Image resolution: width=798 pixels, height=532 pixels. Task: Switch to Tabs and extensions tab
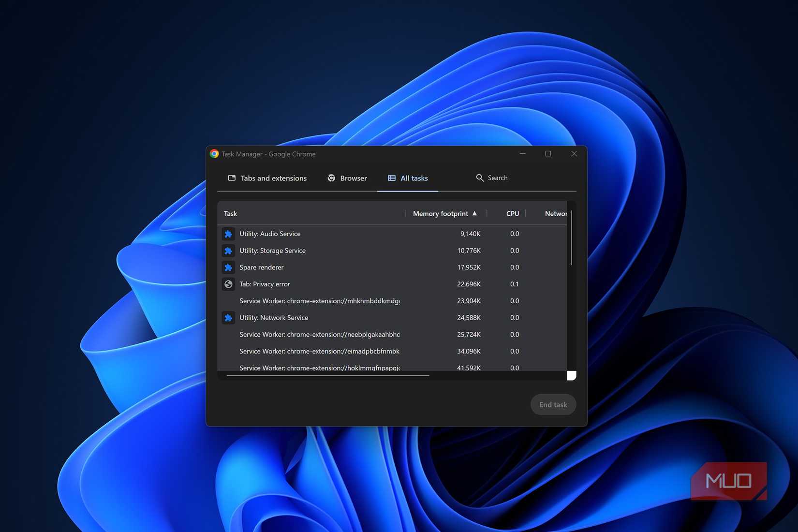pos(267,178)
